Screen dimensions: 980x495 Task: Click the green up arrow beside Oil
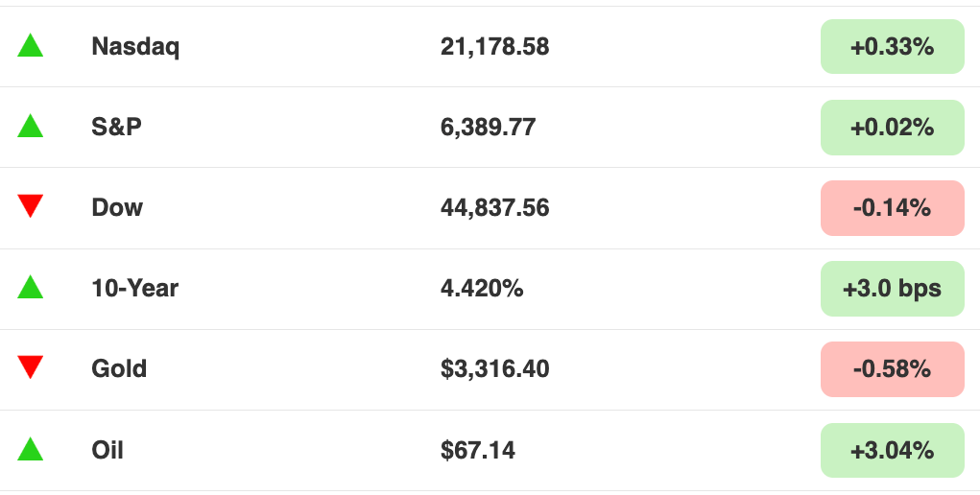point(30,449)
